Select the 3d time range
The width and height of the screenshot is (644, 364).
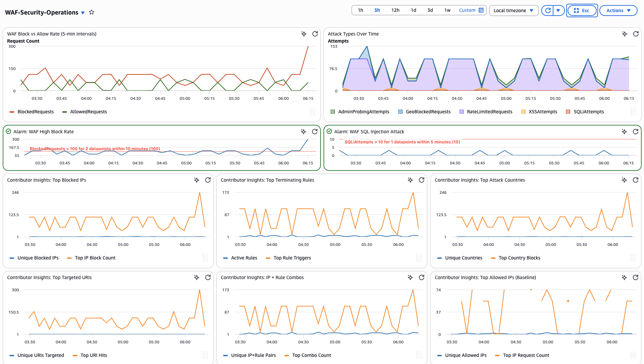tap(430, 10)
